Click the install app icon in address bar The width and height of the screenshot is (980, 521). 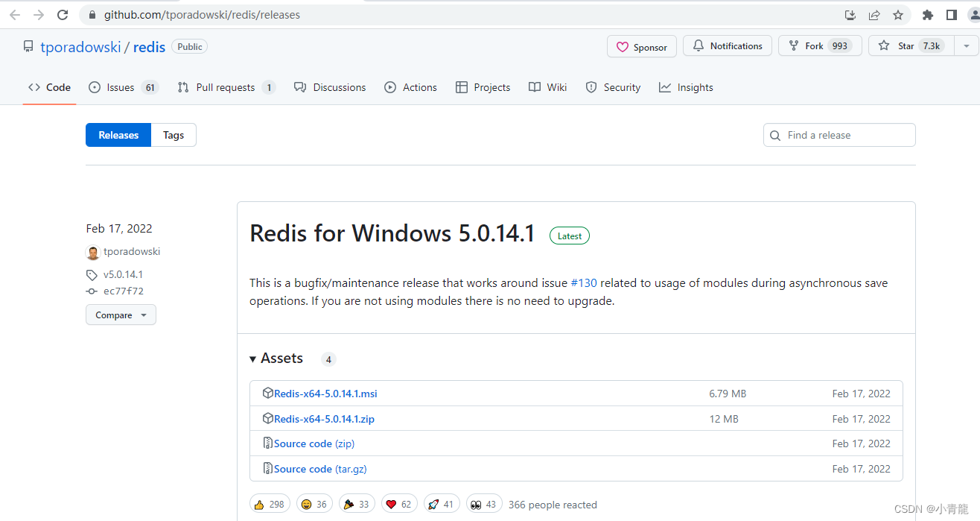pyautogui.click(x=850, y=15)
